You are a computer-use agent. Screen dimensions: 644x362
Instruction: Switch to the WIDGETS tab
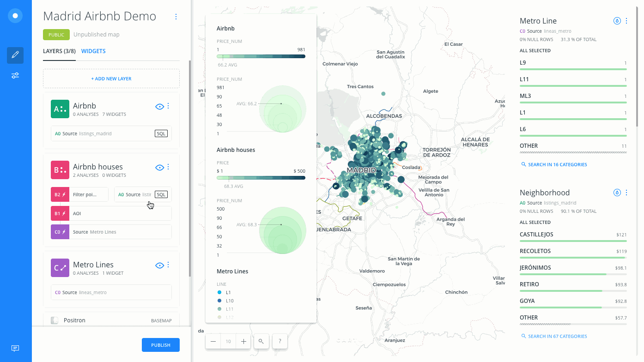click(93, 51)
